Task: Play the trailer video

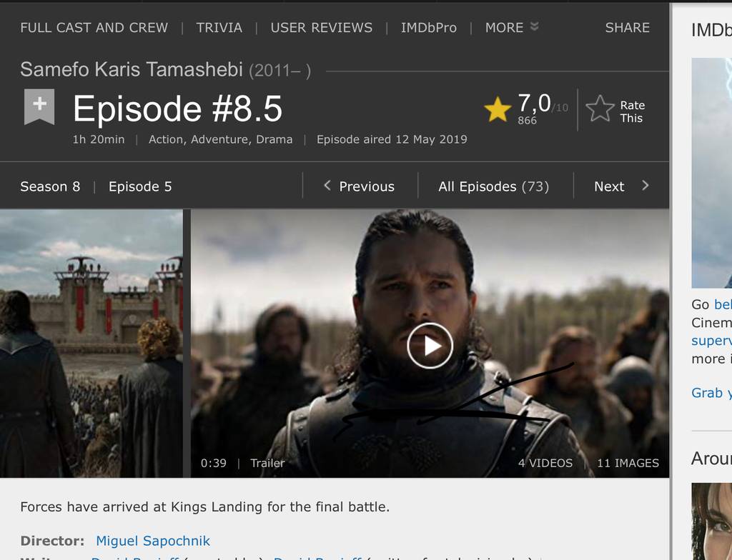Action: [430, 346]
